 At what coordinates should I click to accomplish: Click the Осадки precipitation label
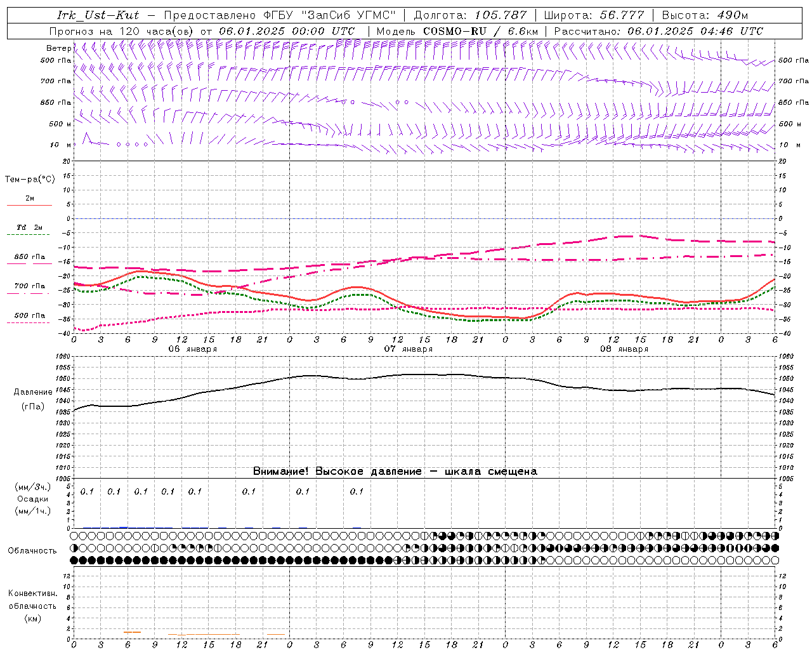33,499
